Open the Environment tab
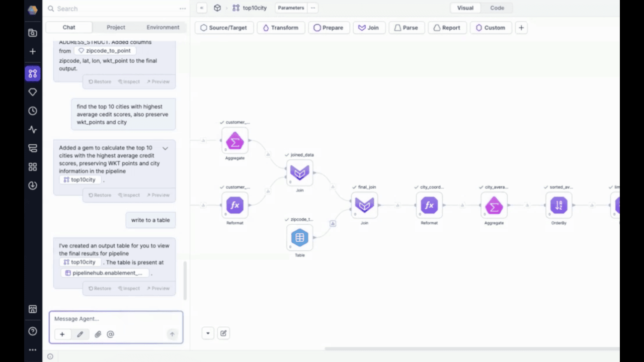Image resolution: width=644 pixels, height=362 pixels. (x=163, y=27)
